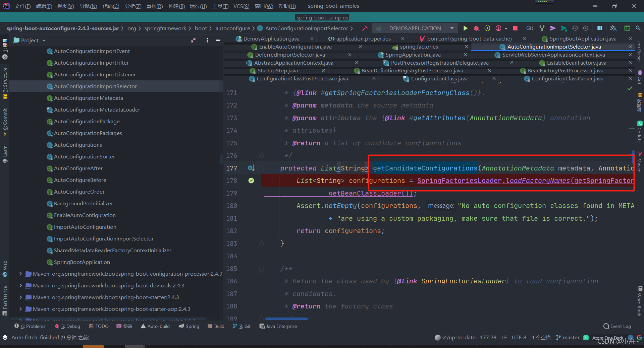Open the Problems tool window button
The height and width of the screenshot is (348, 644).
[x=30, y=326]
